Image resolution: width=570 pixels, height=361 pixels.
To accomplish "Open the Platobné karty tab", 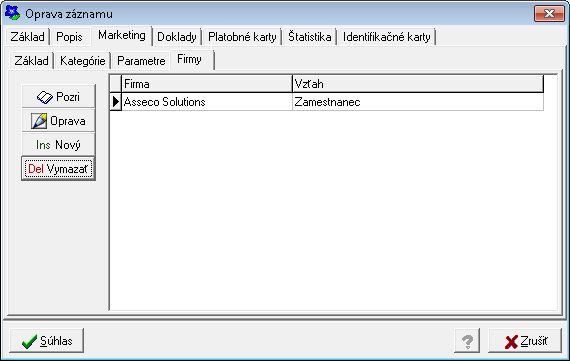I will click(x=242, y=37).
